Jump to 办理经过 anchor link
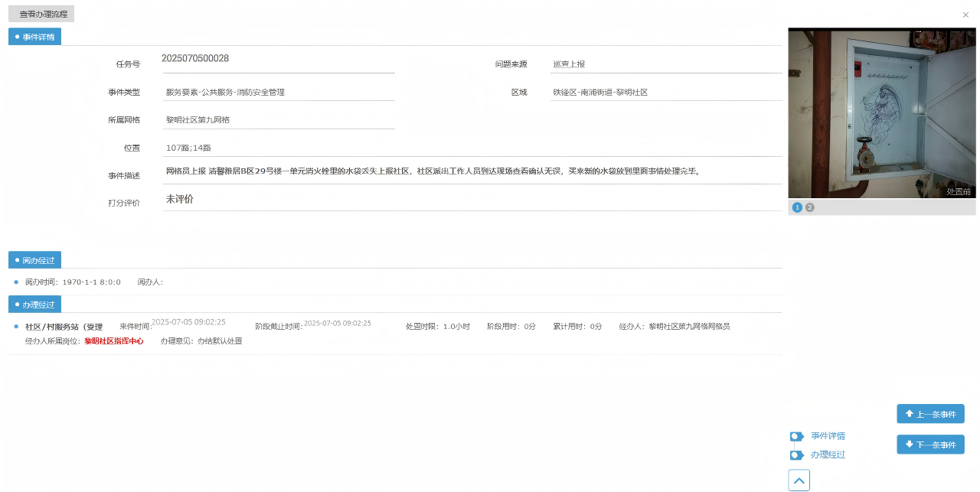The image size is (980, 492). [828, 455]
